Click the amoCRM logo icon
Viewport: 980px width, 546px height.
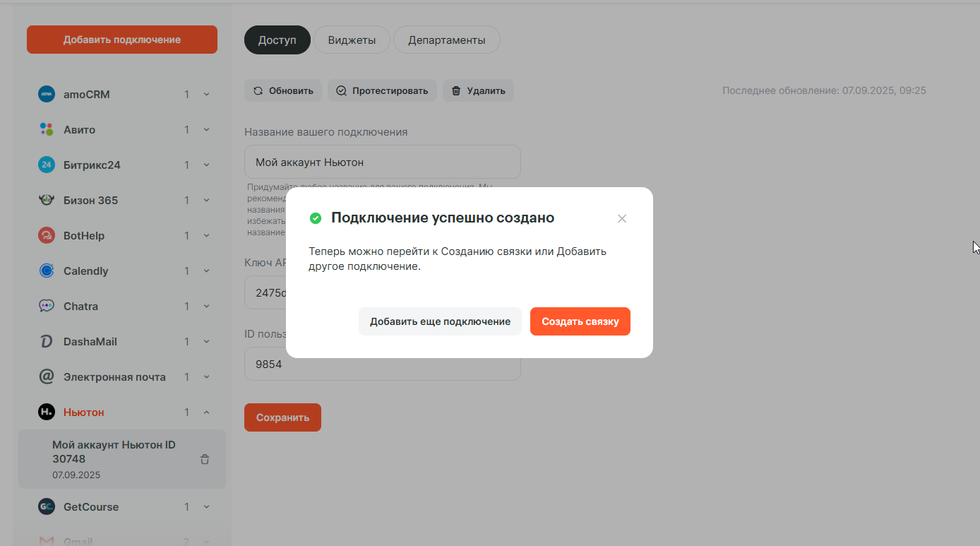pyautogui.click(x=47, y=95)
